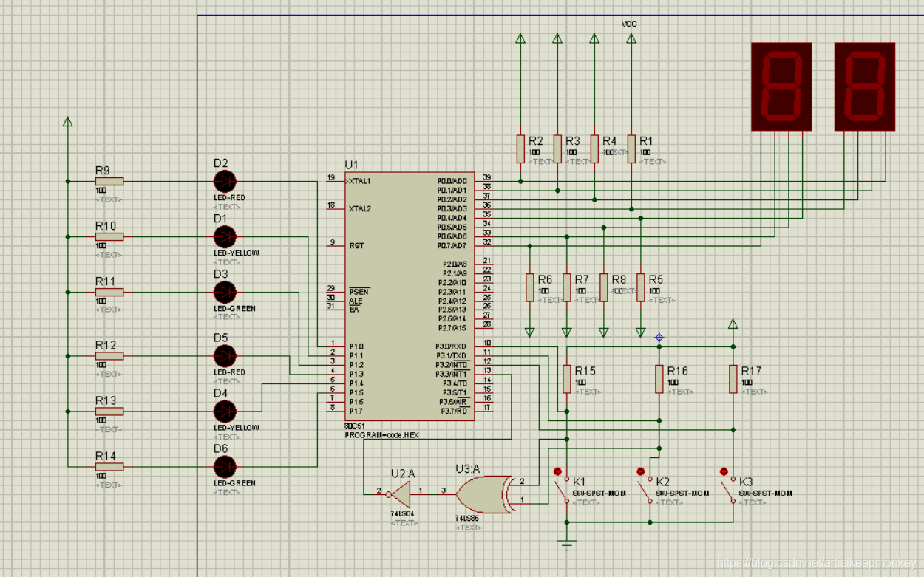
Task: Click the power terminal arrow above R2
Action: 520,38
